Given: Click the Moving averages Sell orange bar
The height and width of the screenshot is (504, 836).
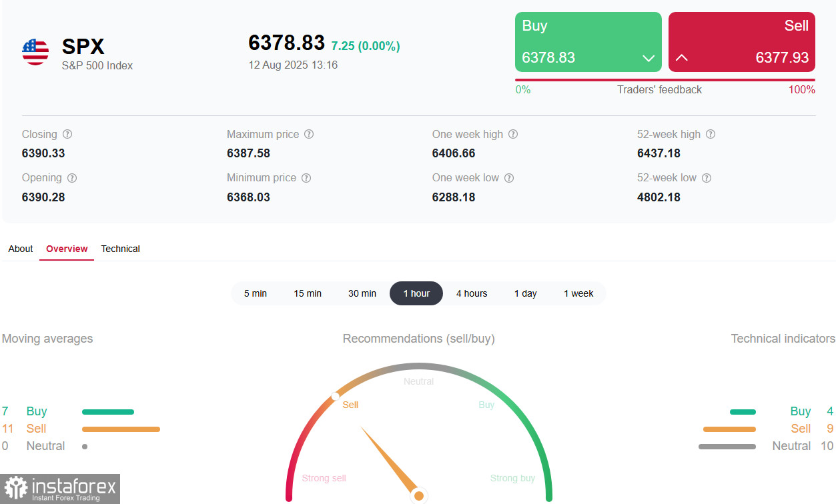Looking at the screenshot, I should (x=121, y=429).
